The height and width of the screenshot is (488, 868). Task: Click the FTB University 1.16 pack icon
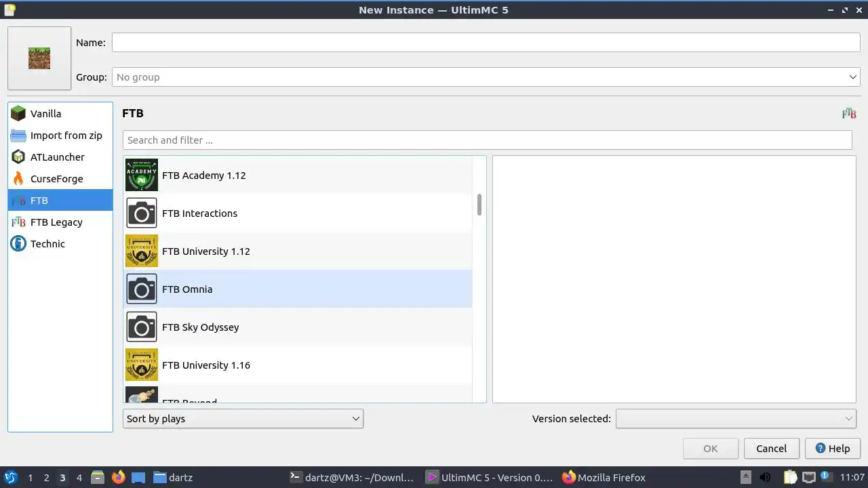142,365
